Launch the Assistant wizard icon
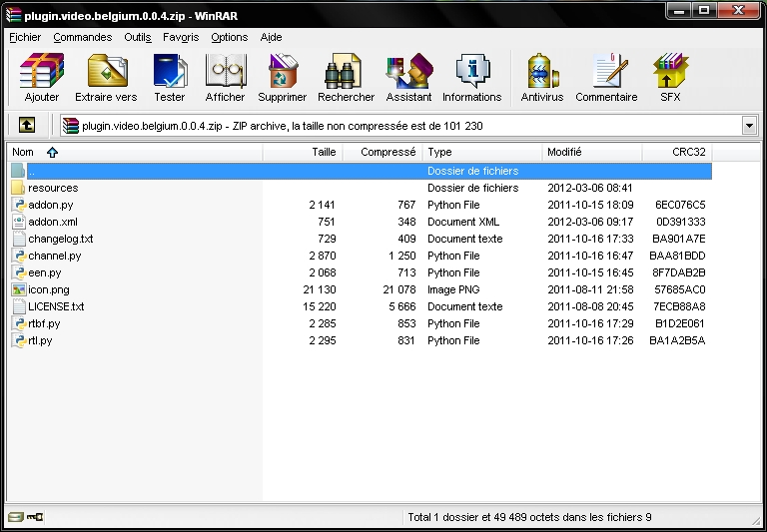 pyautogui.click(x=409, y=71)
